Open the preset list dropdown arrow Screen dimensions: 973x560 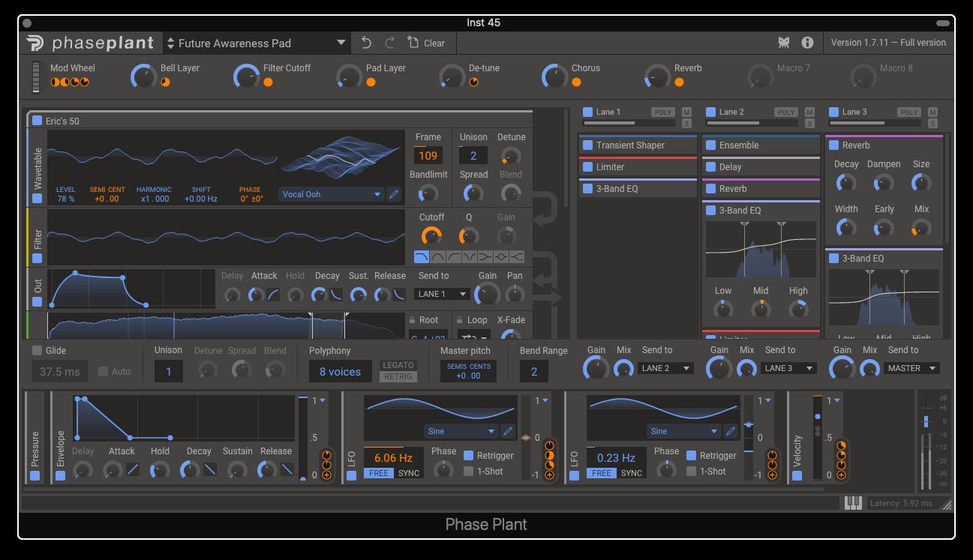pos(341,43)
